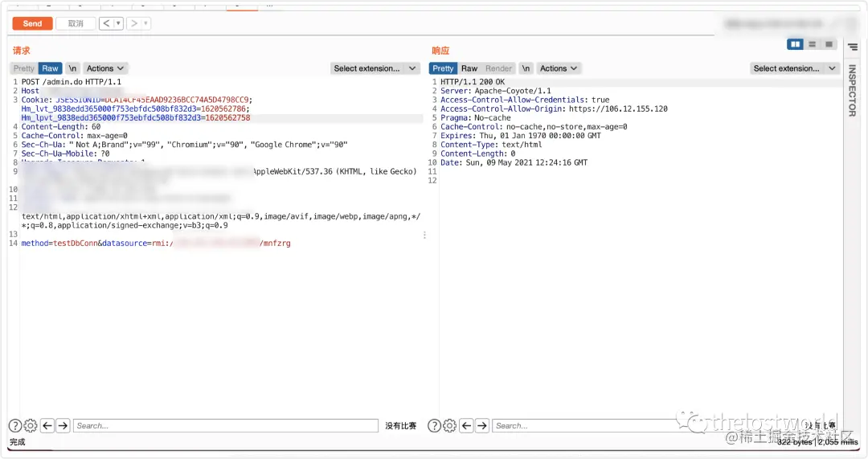Click the Sec-Ch-Ua-Mobile: ?0 header line
The width and height of the screenshot is (868, 459).
point(65,154)
